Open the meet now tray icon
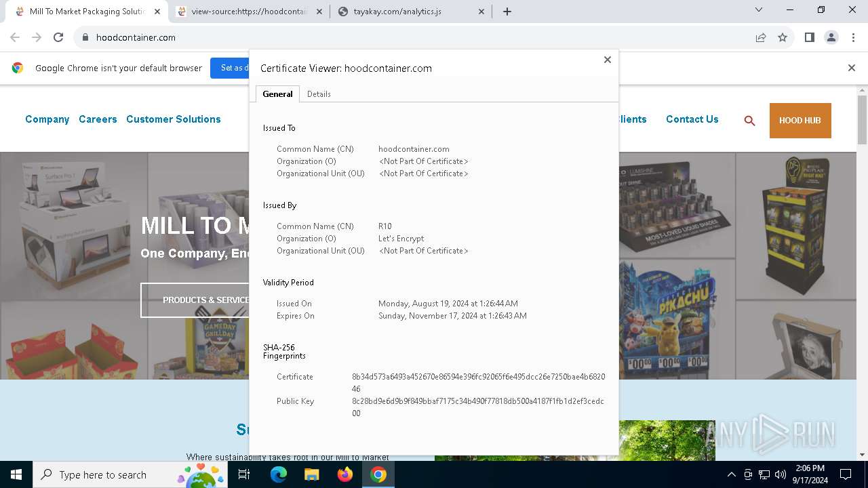 tap(748, 474)
